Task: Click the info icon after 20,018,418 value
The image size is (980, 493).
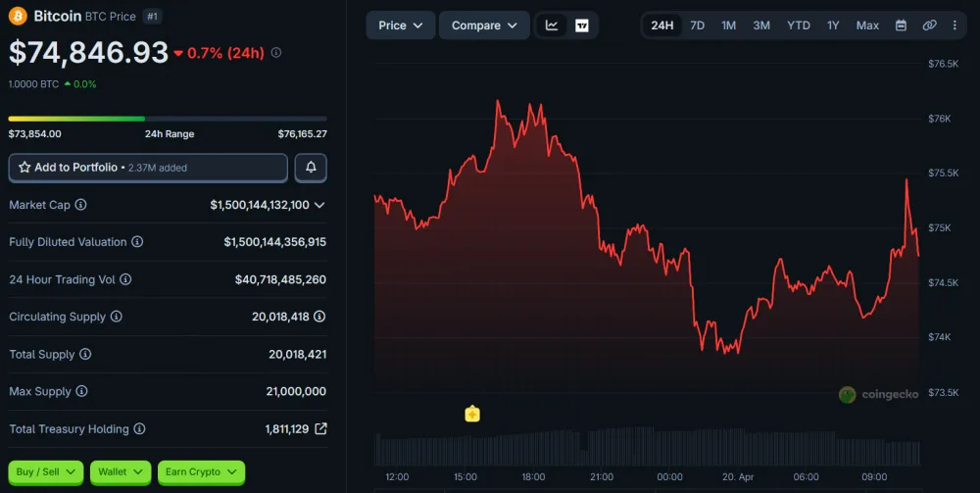Action: (x=319, y=317)
